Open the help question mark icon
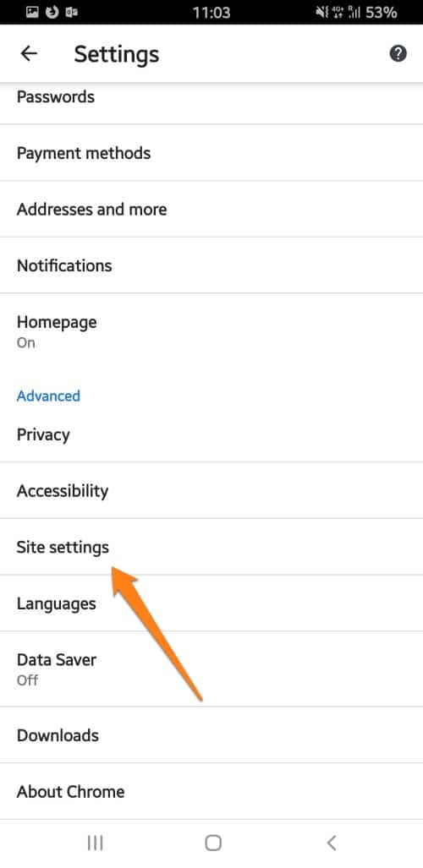The height and width of the screenshot is (868, 423). point(398,54)
